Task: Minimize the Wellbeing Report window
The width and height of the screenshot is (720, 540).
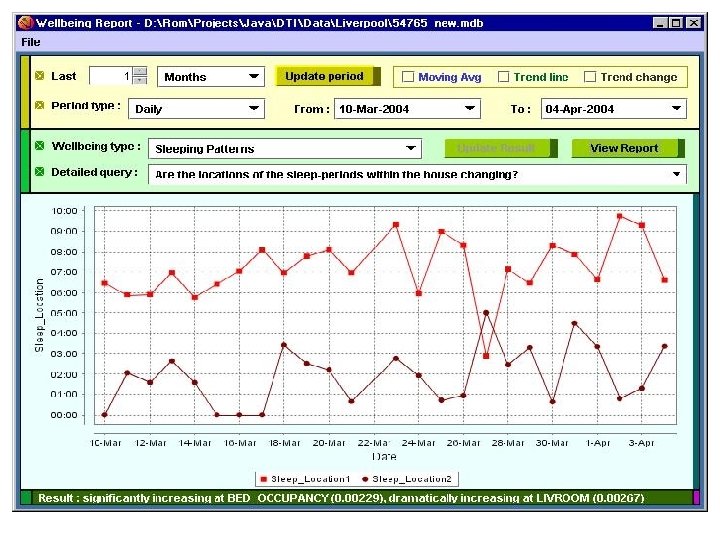Action: (660, 22)
